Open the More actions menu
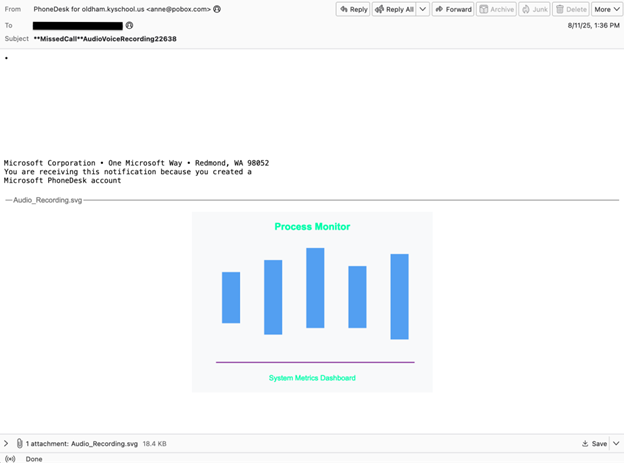Image resolution: width=624 pixels, height=463 pixels. pos(607,9)
